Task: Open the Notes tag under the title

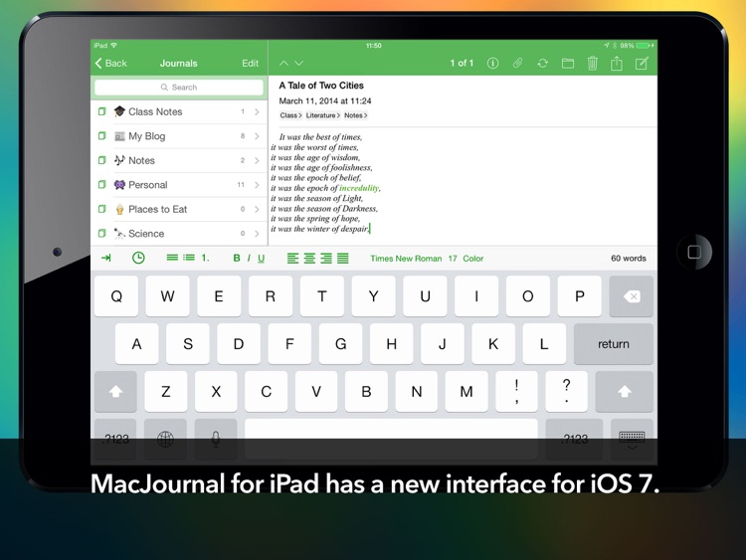Action: 356,115
